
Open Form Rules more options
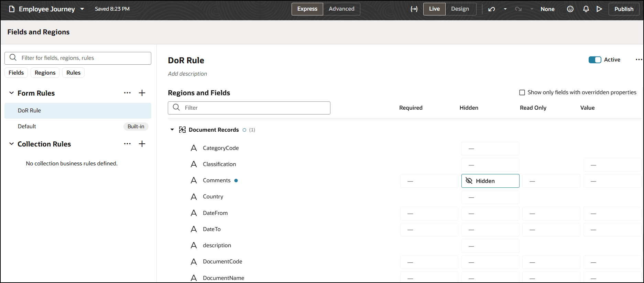[127, 93]
